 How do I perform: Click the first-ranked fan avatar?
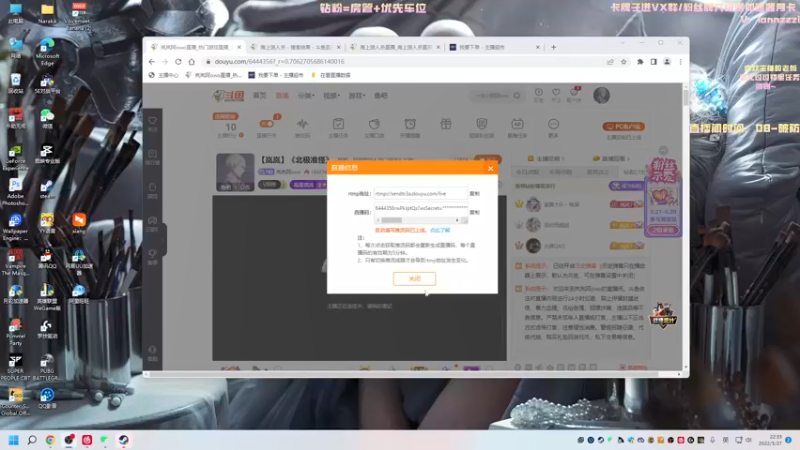pos(533,204)
